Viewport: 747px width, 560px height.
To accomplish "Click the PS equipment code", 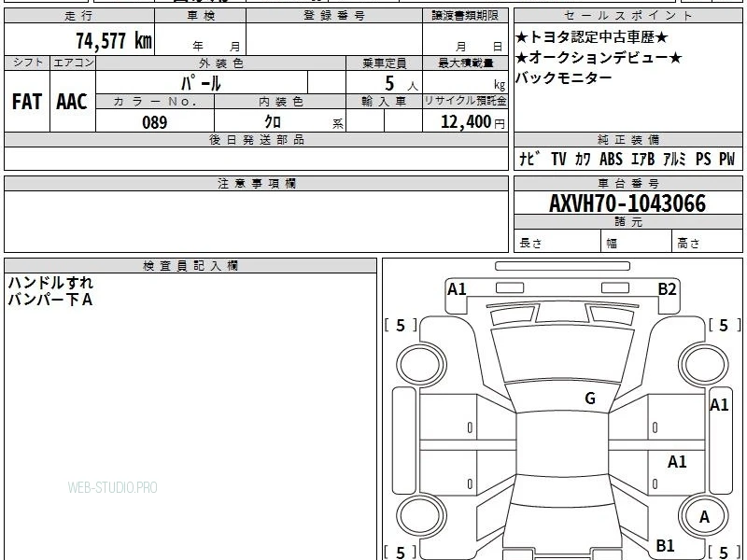I will 703,159.
